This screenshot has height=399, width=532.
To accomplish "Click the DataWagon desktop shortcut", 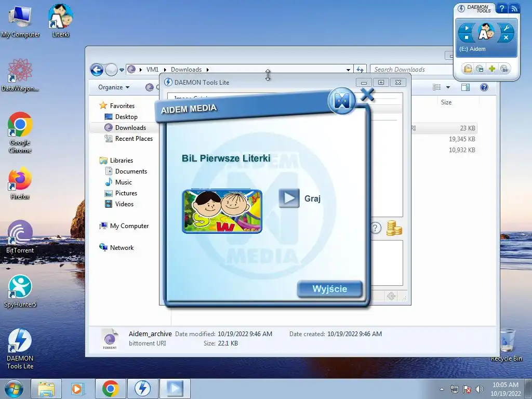I will [x=20, y=75].
